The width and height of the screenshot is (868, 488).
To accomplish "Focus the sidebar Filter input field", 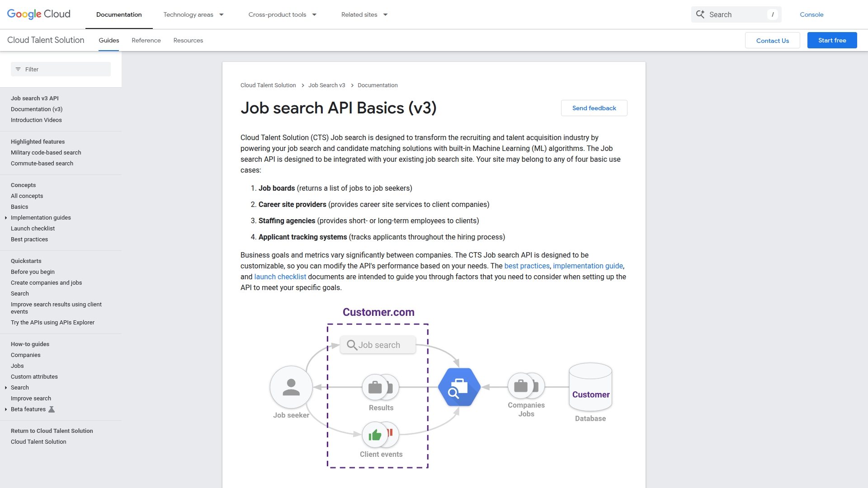I will [61, 69].
